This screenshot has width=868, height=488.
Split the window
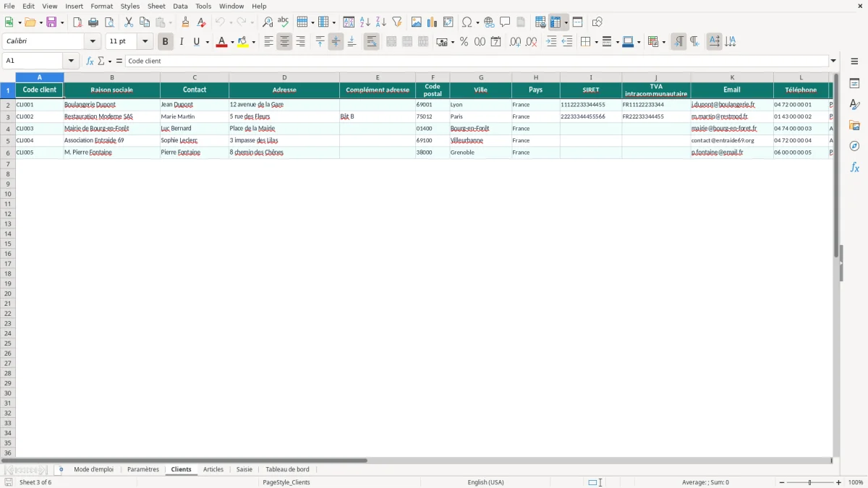(x=577, y=22)
